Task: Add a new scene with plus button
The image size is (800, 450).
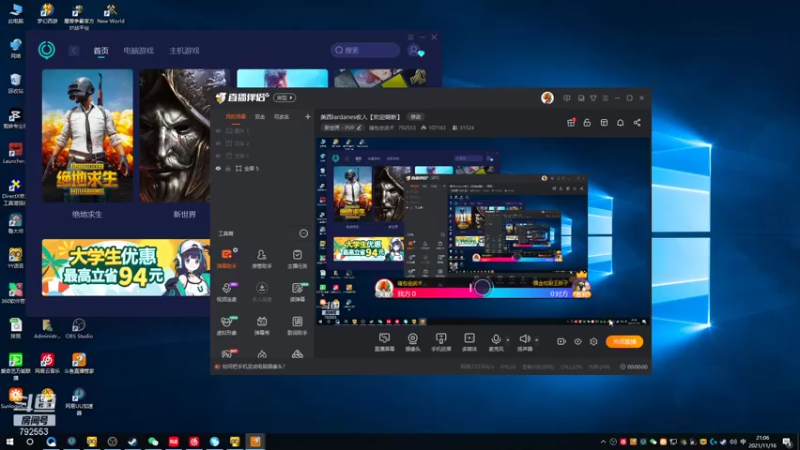Action: pos(308,117)
